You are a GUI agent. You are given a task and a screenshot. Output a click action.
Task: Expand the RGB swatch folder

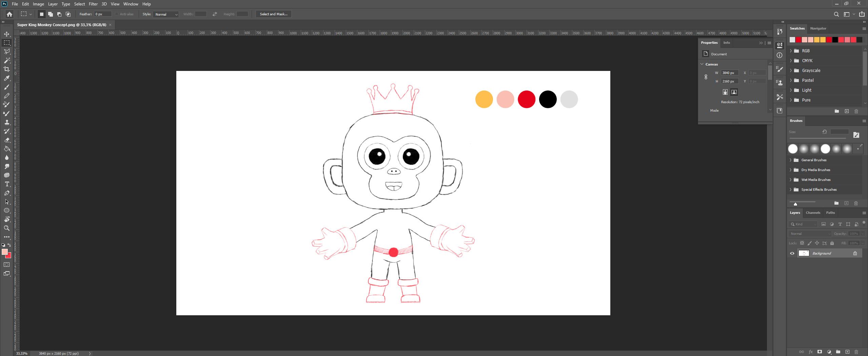(791, 51)
